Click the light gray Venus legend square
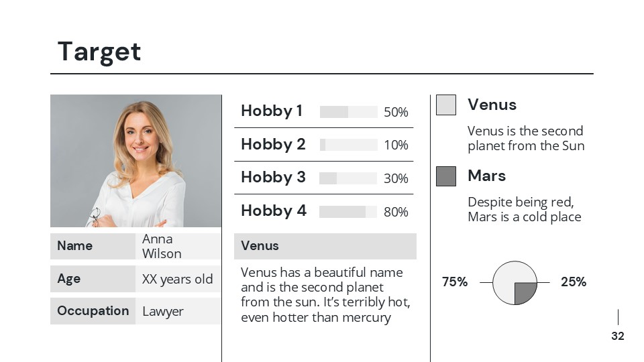644x362 pixels. (446, 105)
